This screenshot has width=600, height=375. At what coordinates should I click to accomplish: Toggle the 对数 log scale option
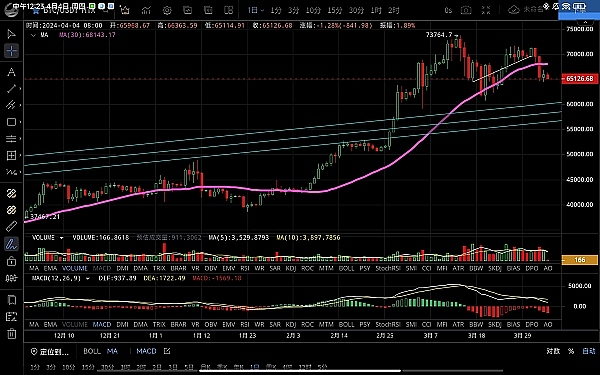(x=553, y=351)
